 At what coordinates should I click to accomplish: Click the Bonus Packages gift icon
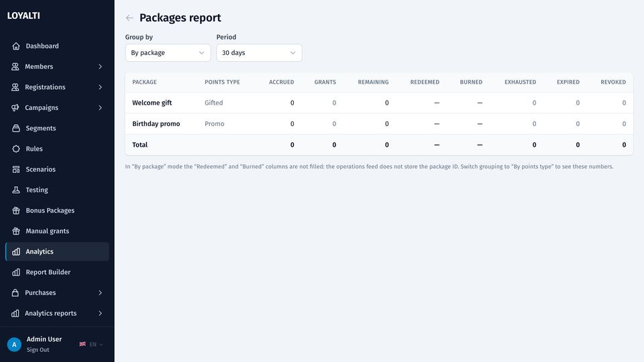[x=16, y=210]
